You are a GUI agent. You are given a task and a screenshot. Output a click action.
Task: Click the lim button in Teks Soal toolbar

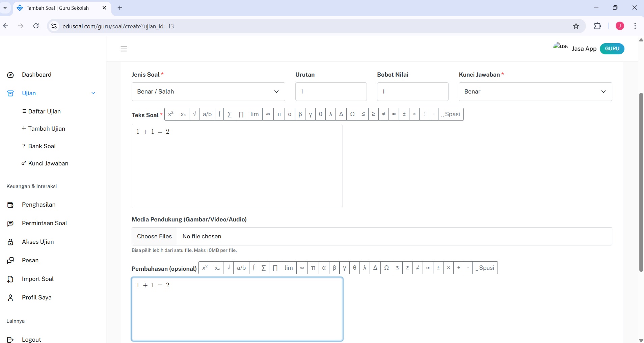[x=254, y=114]
